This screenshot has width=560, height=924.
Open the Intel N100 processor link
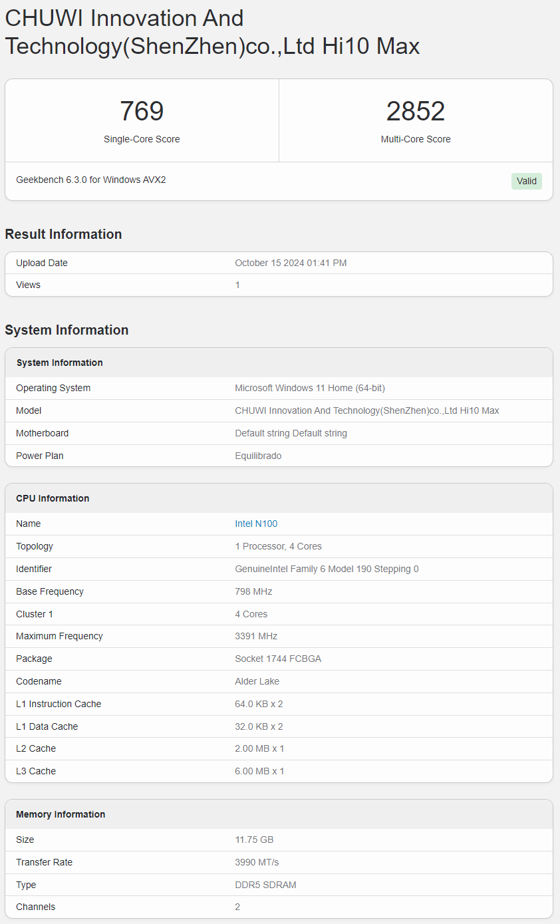point(256,524)
